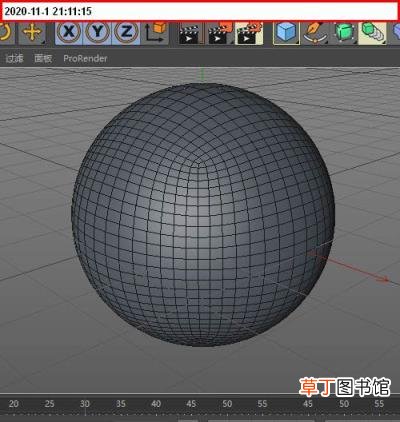
Task: Open the Edit Render Settings clapperboard icon
Action: pos(249,33)
